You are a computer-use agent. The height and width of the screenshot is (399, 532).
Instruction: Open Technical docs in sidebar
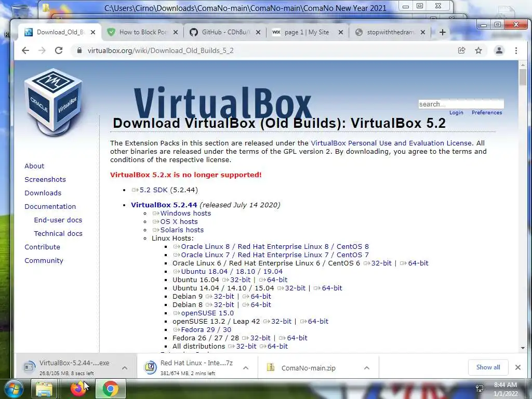pos(58,233)
